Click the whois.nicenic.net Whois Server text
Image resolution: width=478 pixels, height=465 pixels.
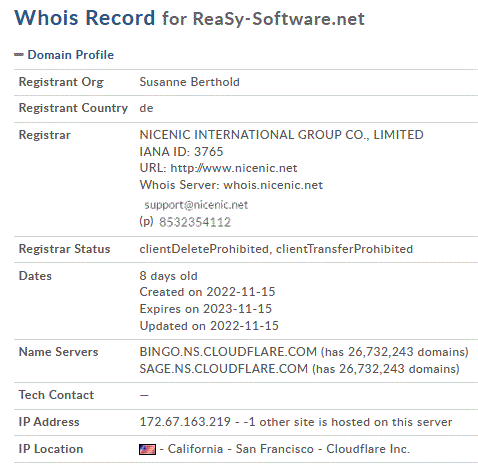pyautogui.click(x=273, y=185)
